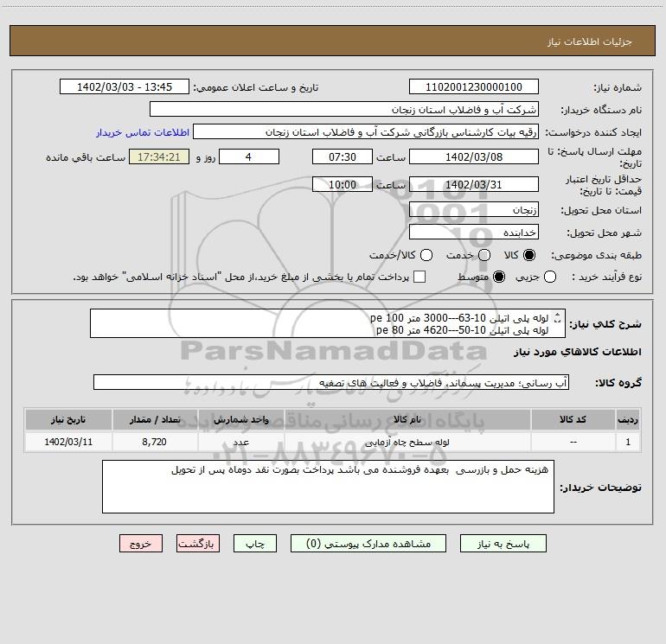Click the buyer notes text area

(328, 487)
